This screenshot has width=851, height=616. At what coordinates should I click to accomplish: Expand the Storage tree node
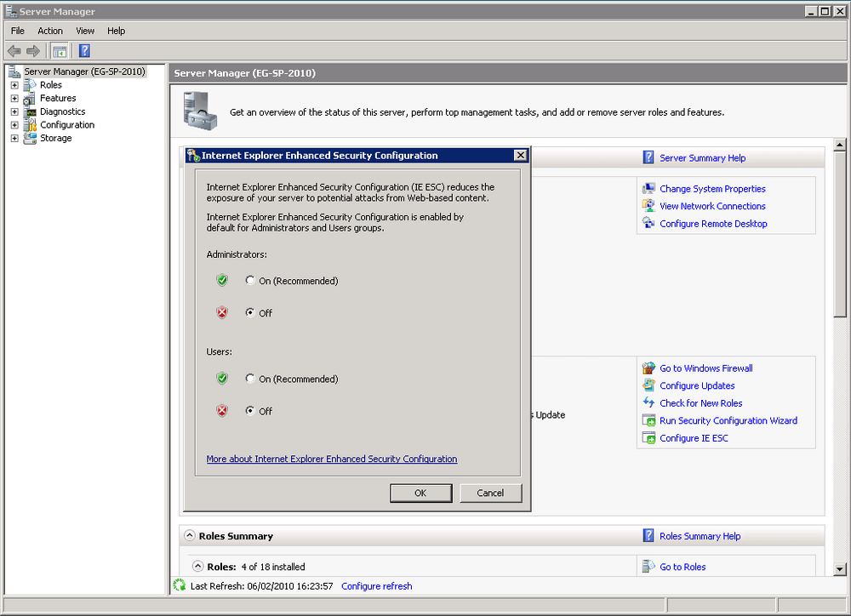coord(14,139)
